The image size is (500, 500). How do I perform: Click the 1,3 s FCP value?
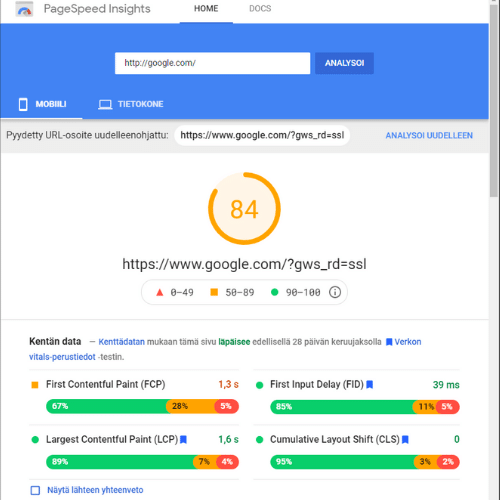pyautogui.click(x=229, y=385)
